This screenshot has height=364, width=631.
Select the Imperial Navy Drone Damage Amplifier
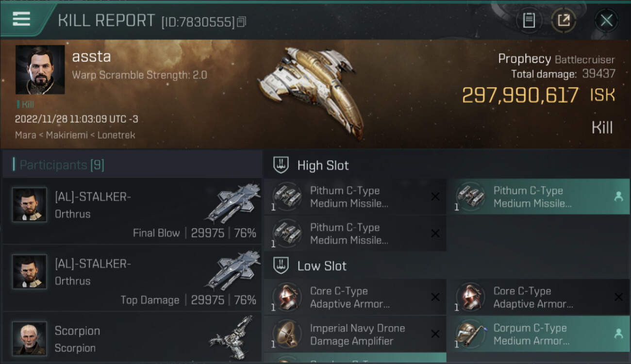[x=355, y=334]
